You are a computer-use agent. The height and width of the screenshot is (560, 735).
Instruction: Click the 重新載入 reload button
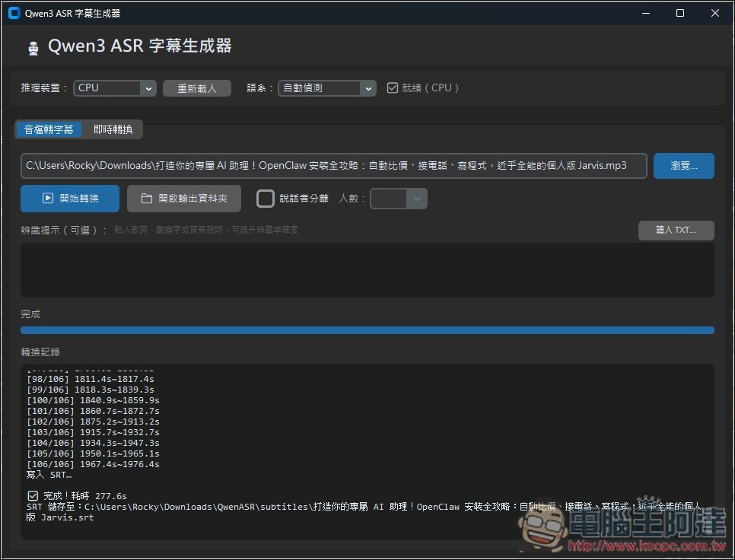pos(196,87)
